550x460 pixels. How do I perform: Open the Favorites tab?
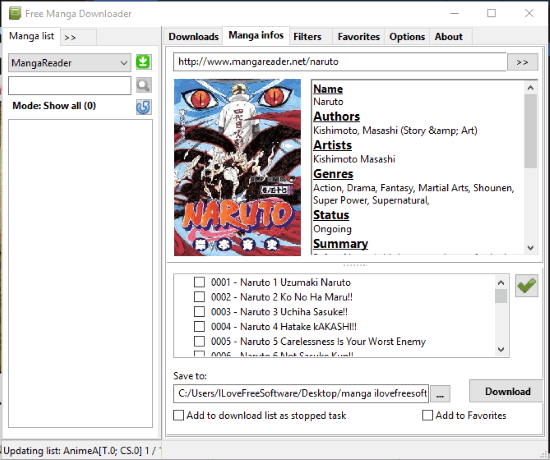click(358, 36)
